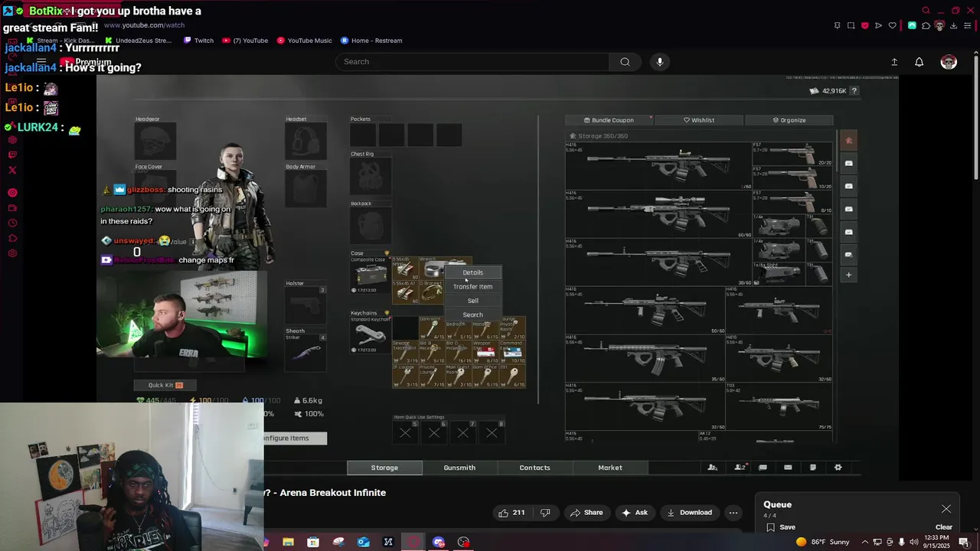Image resolution: width=980 pixels, height=551 pixels.
Task: Open the YouTube account avatar menu
Action: point(949,62)
